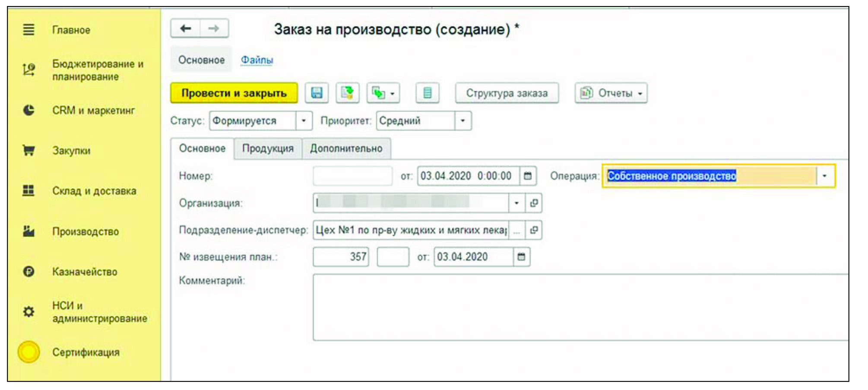
Task: Open calendar for notification plan date
Action: (x=521, y=257)
